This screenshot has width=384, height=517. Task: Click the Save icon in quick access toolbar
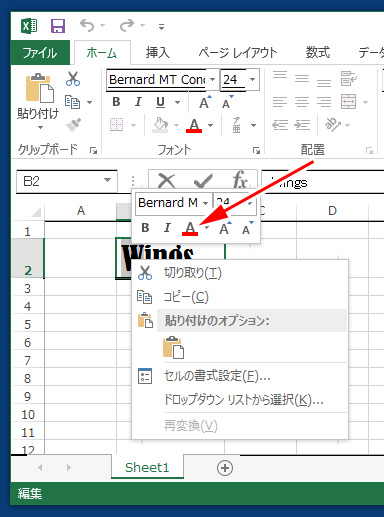pos(58,26)
